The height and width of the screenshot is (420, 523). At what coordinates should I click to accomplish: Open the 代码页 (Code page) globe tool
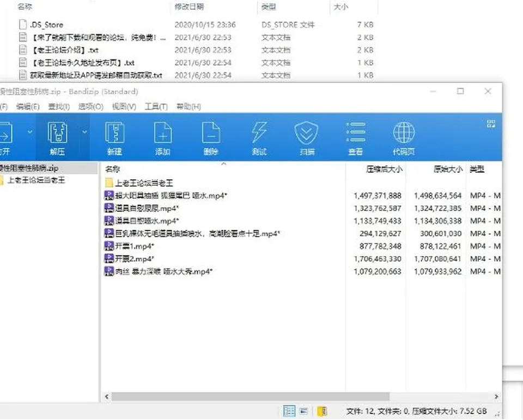404,137
